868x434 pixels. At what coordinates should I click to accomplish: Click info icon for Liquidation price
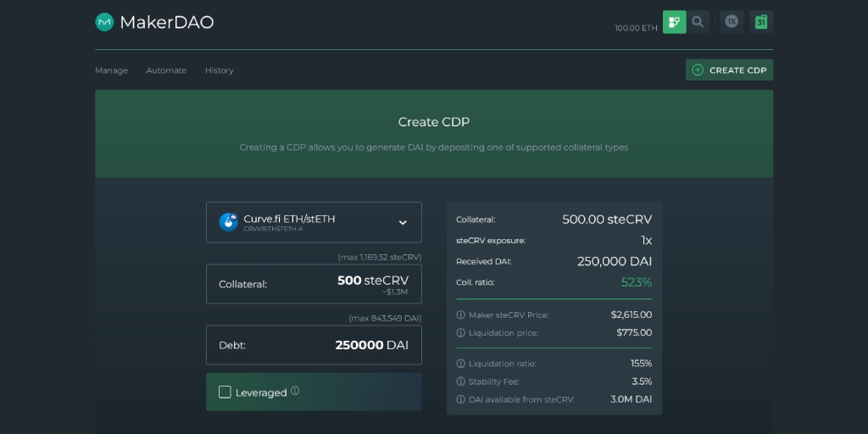460,332
